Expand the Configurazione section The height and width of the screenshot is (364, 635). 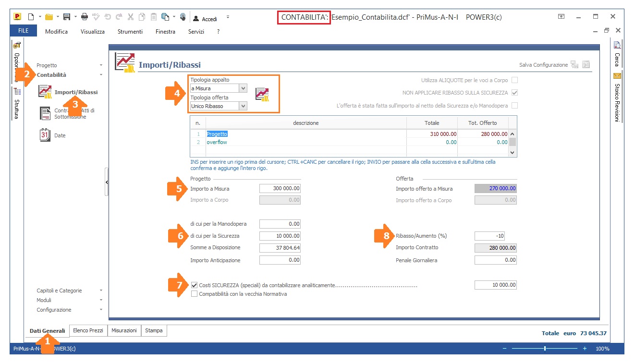[101, 310]
